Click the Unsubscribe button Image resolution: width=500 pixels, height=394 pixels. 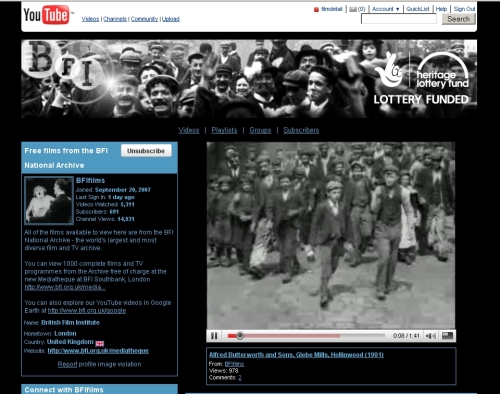[x=146, y=151]
